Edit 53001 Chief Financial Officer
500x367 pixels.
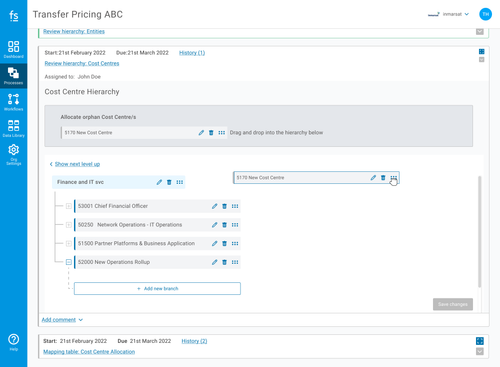pyautogui.click(x=214, y=206)
